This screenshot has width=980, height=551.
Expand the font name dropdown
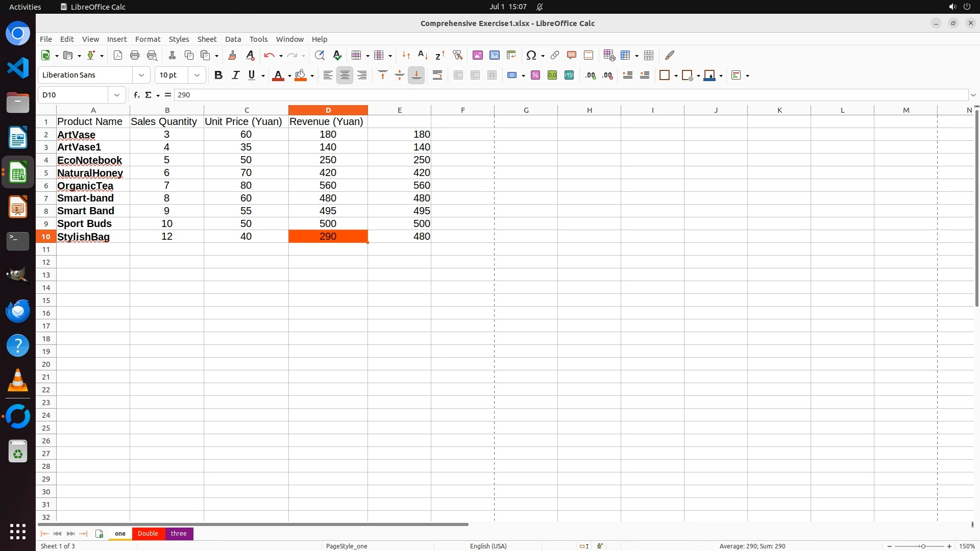point(141,76)
